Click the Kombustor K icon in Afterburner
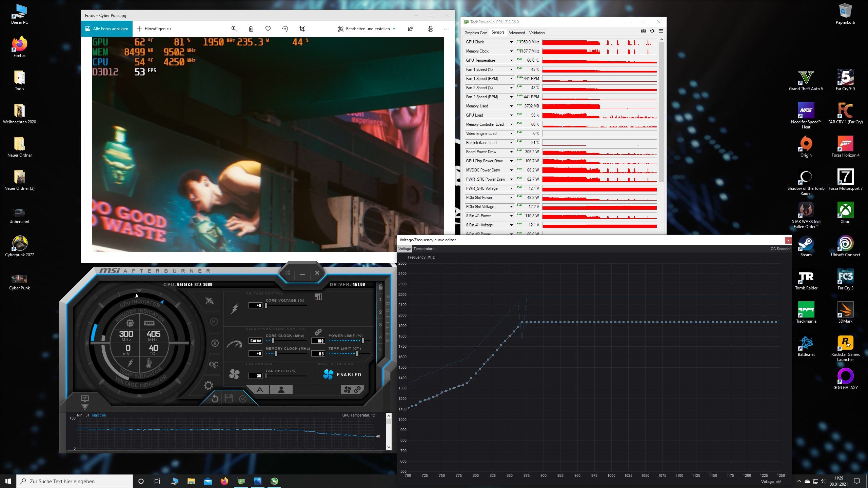Image resolution: width=868 pixels, height=488 pixels. (214, 322)
